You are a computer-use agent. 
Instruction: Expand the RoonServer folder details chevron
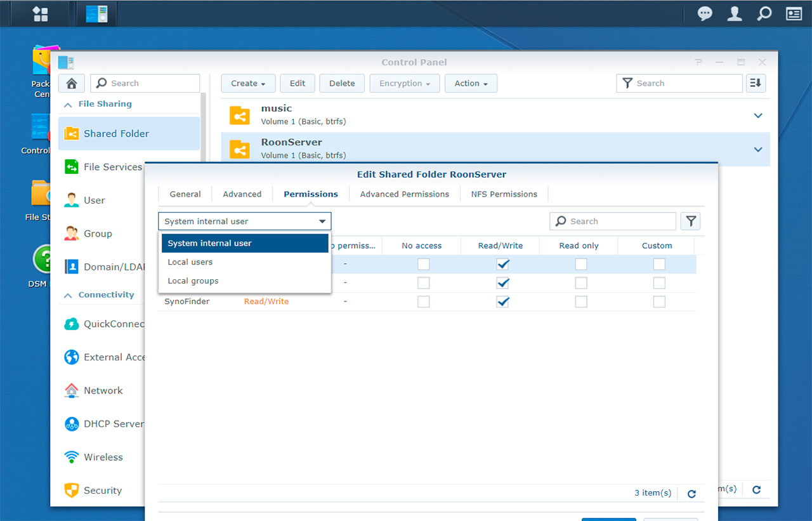pyautogui.click(x=757, y=149)
